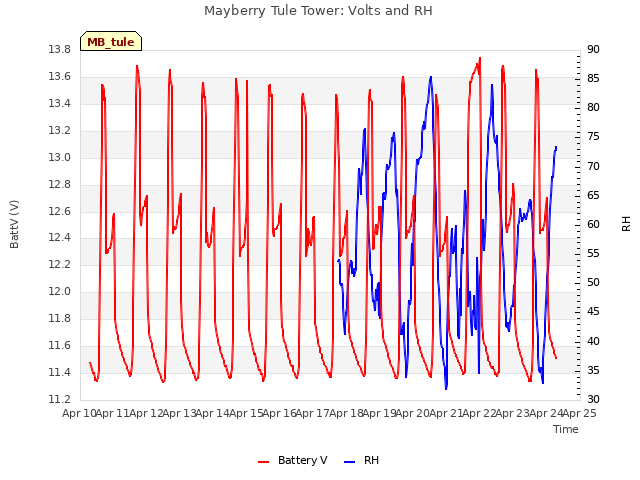The image size is (640, 480).
Task: Click the 12.0 voltage tick label
Action: [x=59, y=292]
